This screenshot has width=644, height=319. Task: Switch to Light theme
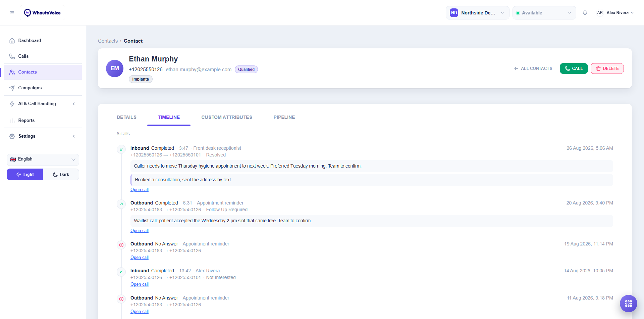pos(25,175)
